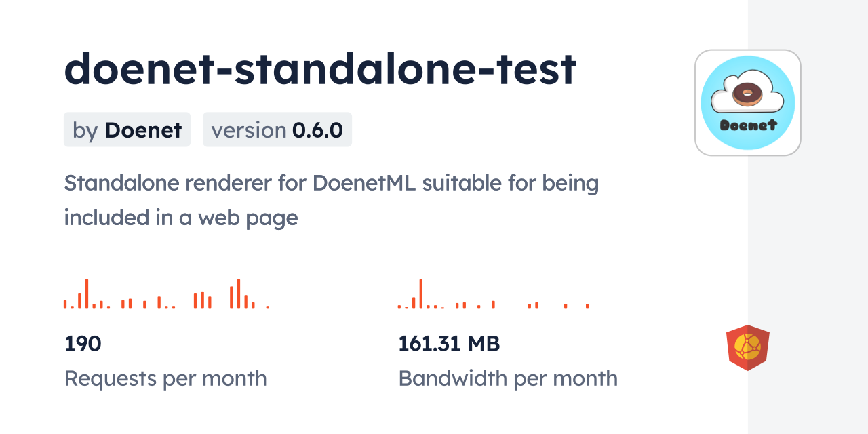Click the donut inside the Doenet logo

pyautogui.click(x=747, y=94)
